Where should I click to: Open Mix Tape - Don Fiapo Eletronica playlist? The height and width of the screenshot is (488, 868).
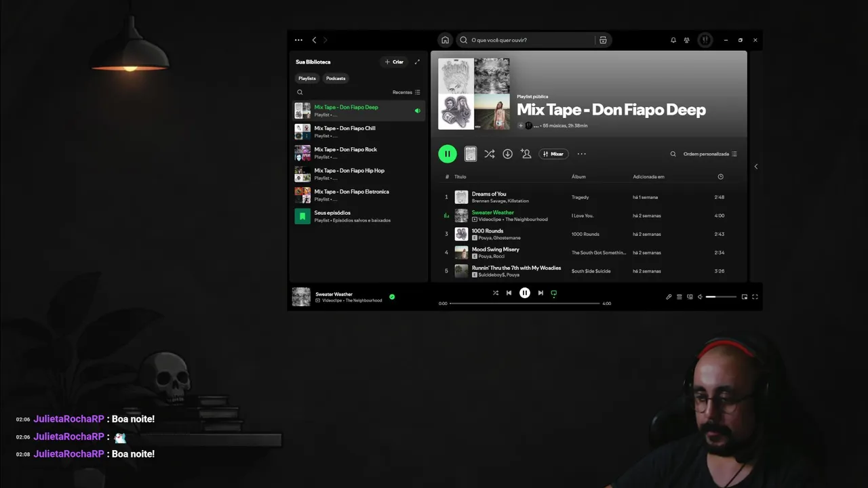pos(359,195)
